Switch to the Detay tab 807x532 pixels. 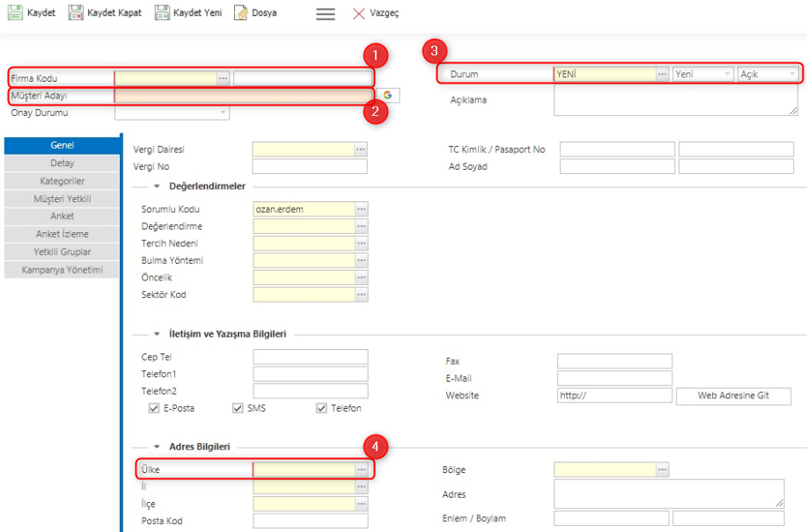pyautogui.click(x=61, y=162)
